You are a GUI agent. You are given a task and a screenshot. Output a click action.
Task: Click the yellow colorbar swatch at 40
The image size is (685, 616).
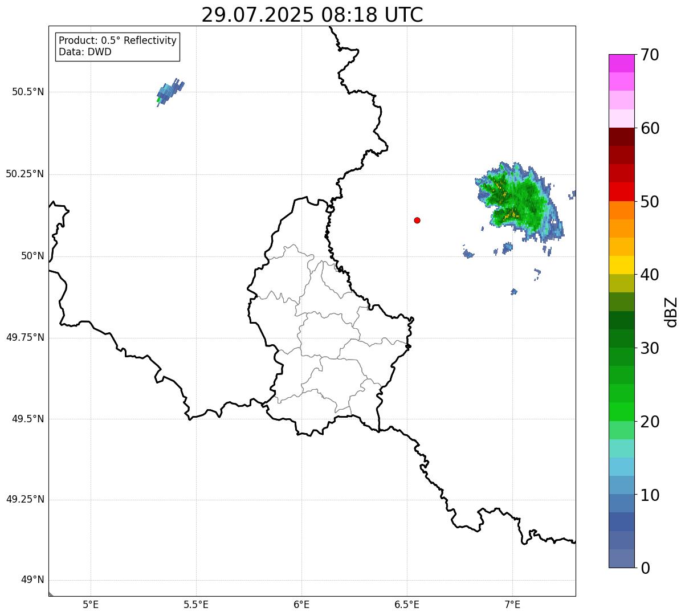point(621,265)
